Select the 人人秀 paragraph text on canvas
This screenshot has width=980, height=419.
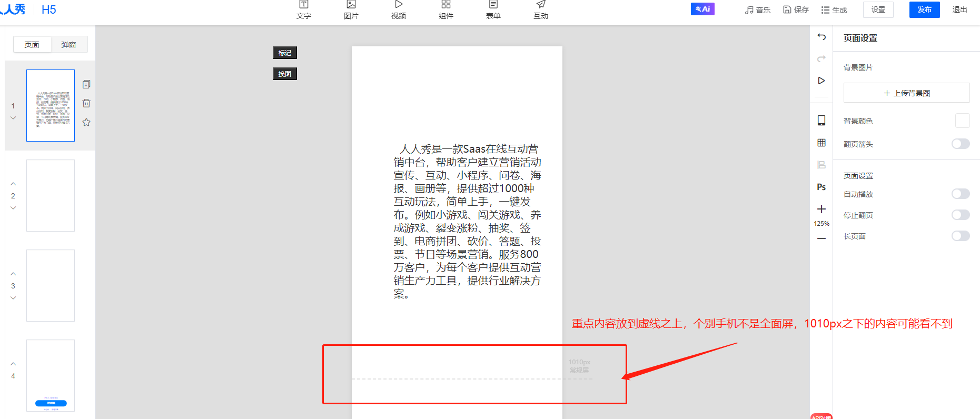pos(467,221)
